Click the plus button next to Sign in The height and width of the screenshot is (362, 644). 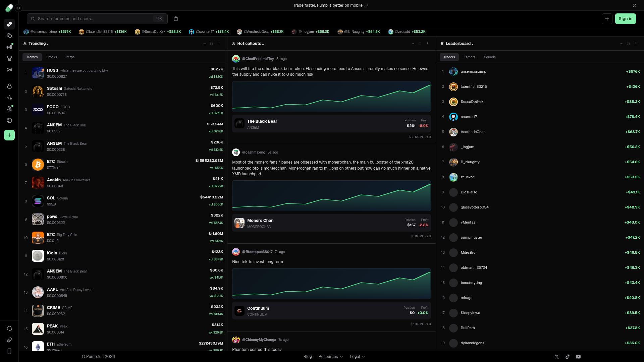[x=607, y=19]
